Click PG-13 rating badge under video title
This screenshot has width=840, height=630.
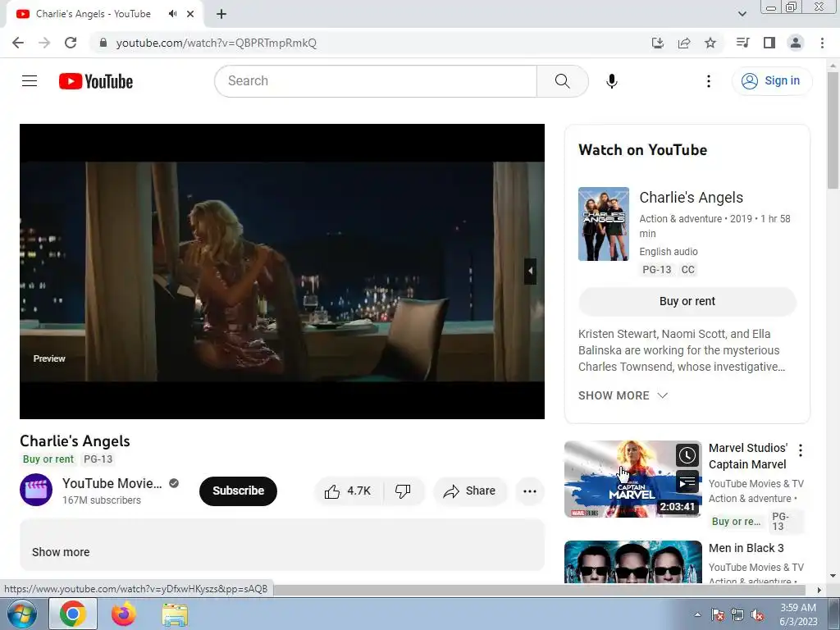coord(98,459)
